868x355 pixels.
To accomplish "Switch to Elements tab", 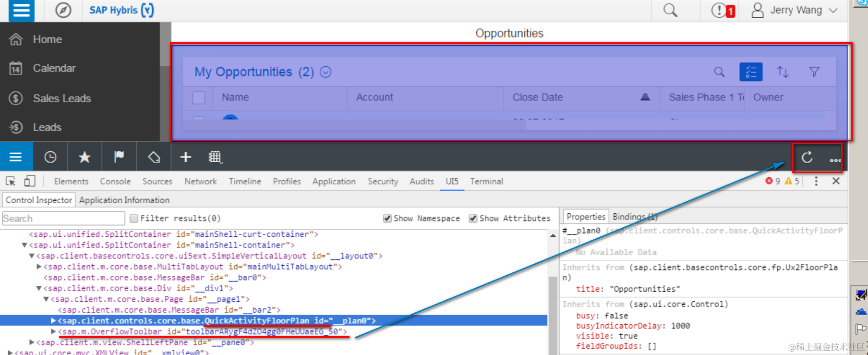I will [71, 181].
